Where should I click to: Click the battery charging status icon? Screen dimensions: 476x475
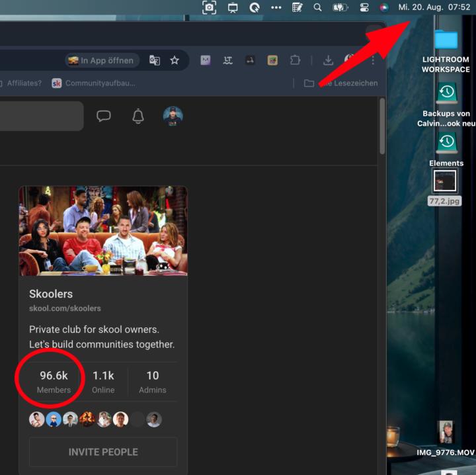pos(340,7)
